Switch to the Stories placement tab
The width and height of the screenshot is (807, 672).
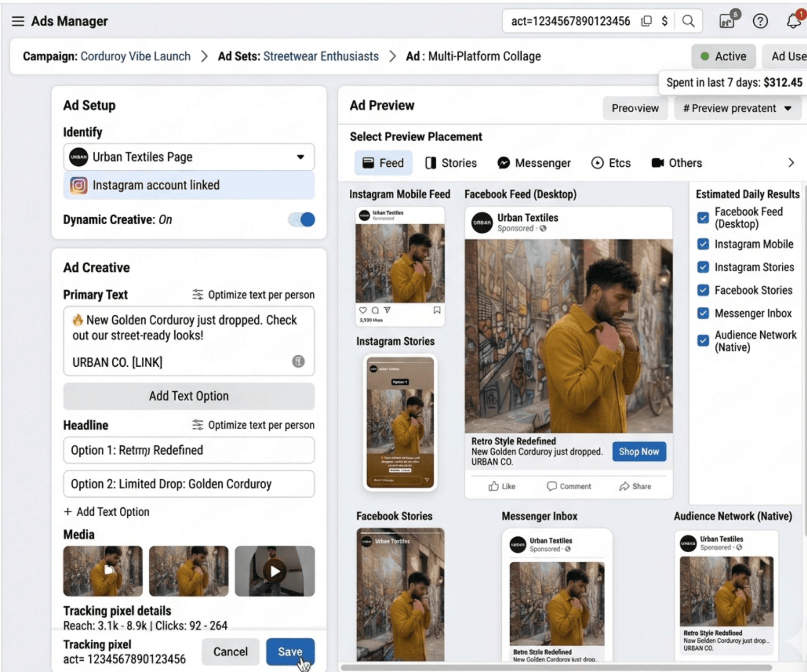coord(451,163)
